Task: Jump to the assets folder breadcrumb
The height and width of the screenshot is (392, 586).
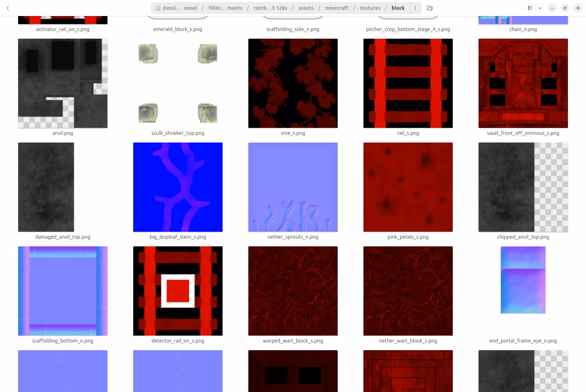Action: click(x=306, y=8)
